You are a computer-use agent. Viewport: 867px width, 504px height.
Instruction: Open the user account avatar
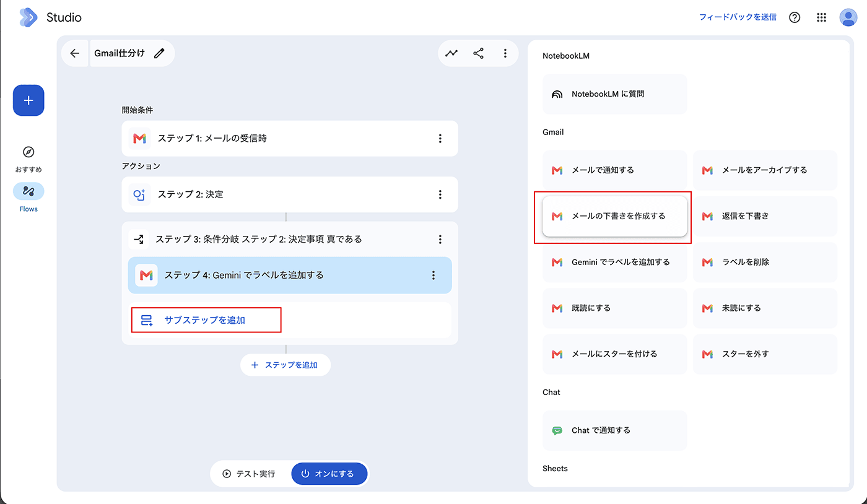pyautogui.click(x=848, y=17)
